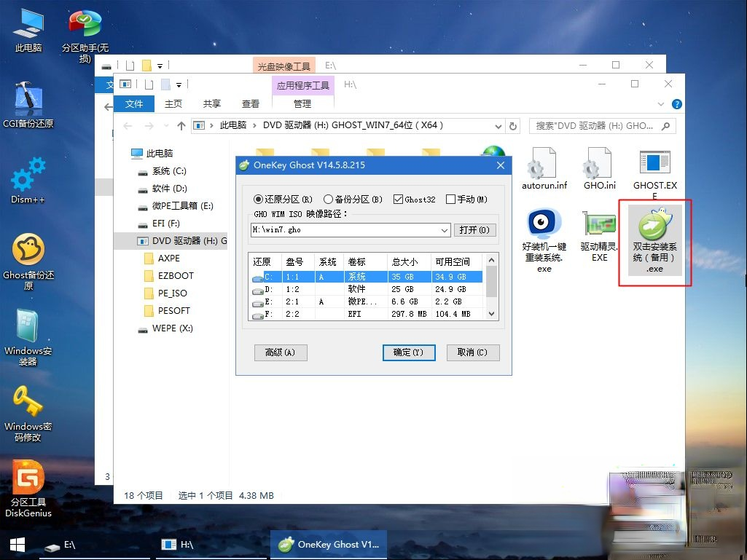Click the 确定(Y) button

[409, 352]
